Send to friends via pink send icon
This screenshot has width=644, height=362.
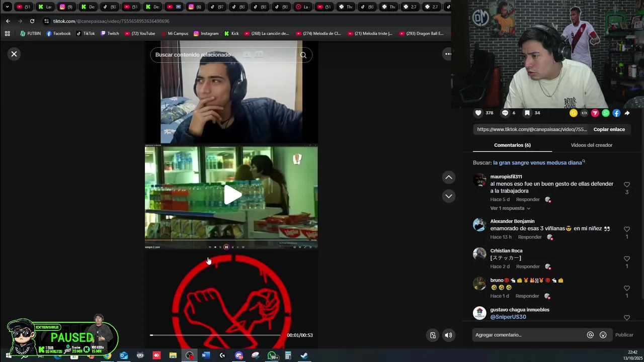click(595, 113)
